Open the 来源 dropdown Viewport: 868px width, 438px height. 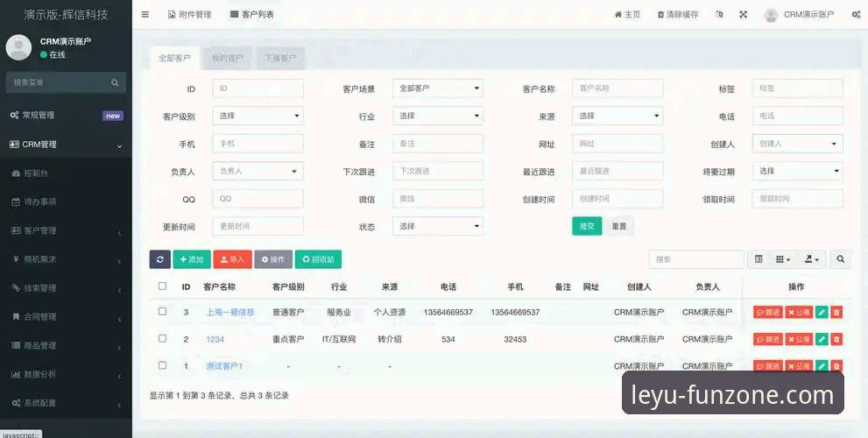617,117
